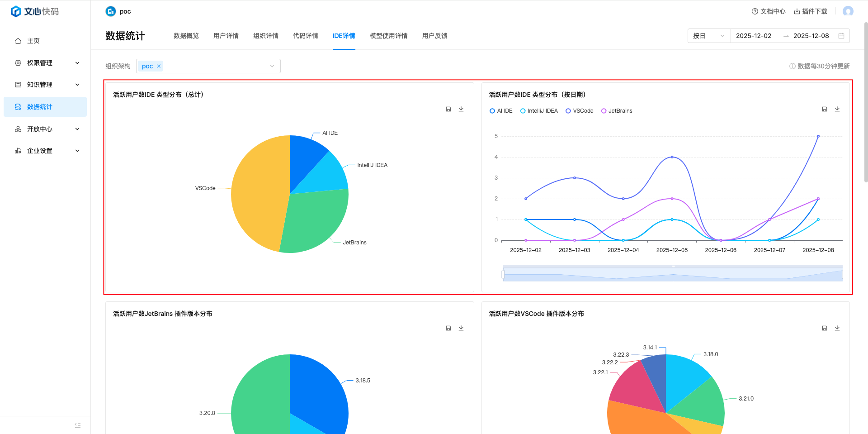Image resolution: width=868 pixels, height=434 pixels.
Task: Open the 文档中心 link
Action: click(x=768, y=11)
